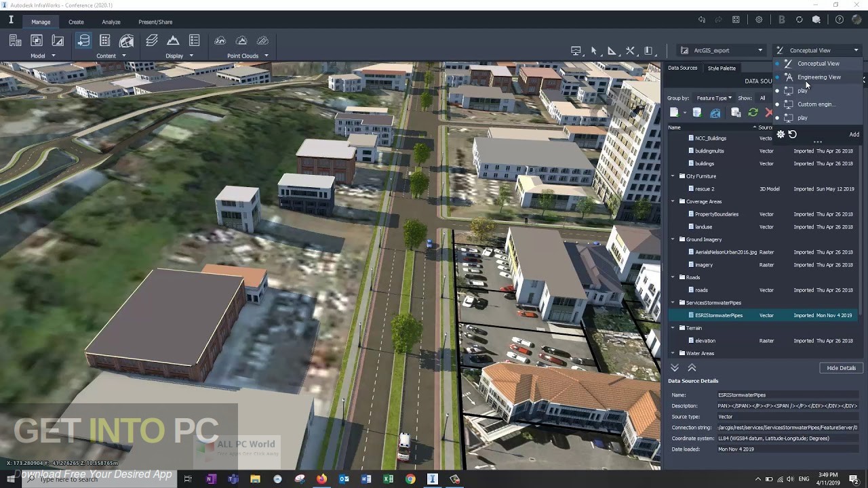
Task: Open the Style Palette tab
Action: [x=722, y=68]
